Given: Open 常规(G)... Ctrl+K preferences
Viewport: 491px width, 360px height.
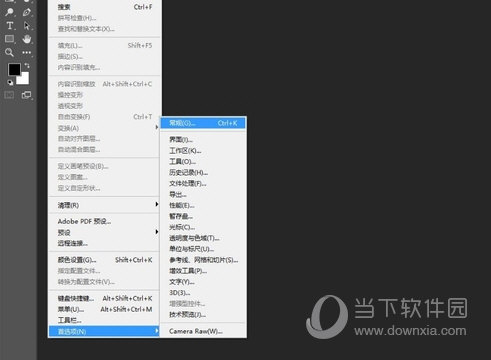Looking at the screenshot, I should click(203, 123).
